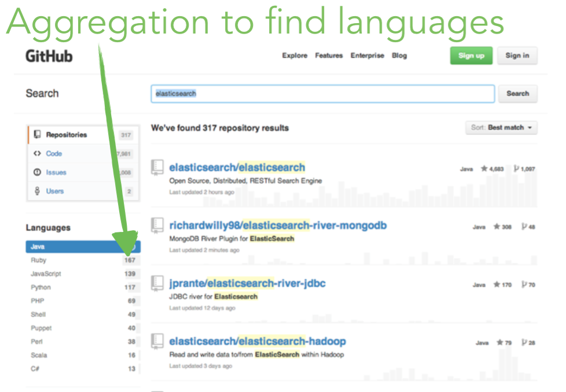
Task: Click the GitHub logo
Action: coord(49,56)
